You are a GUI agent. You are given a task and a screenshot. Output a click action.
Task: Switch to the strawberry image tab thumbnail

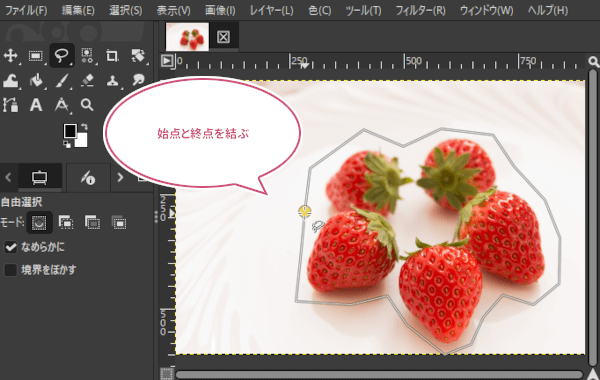(x=188, y=37)
